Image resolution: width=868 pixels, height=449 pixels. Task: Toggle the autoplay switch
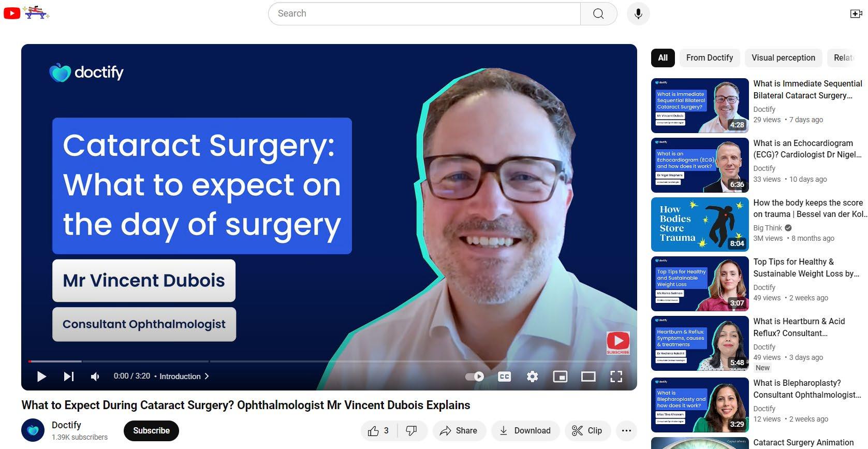(475, 376)
